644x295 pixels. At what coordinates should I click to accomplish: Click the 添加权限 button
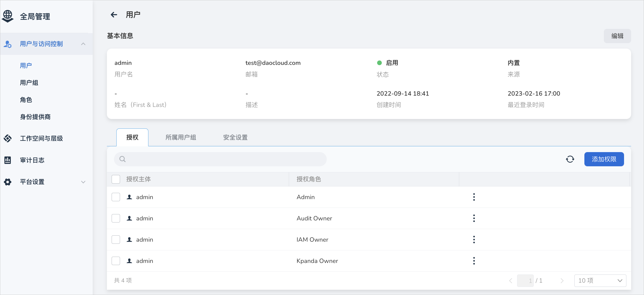click(x=604, y=159)
